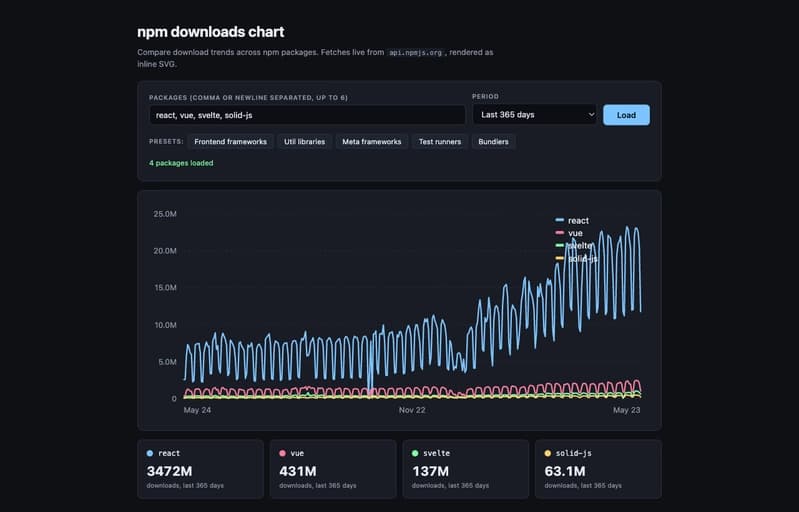Click the npm downloads chart heading
The height and width of the screenshot is (512, 799).
point(210,32)
